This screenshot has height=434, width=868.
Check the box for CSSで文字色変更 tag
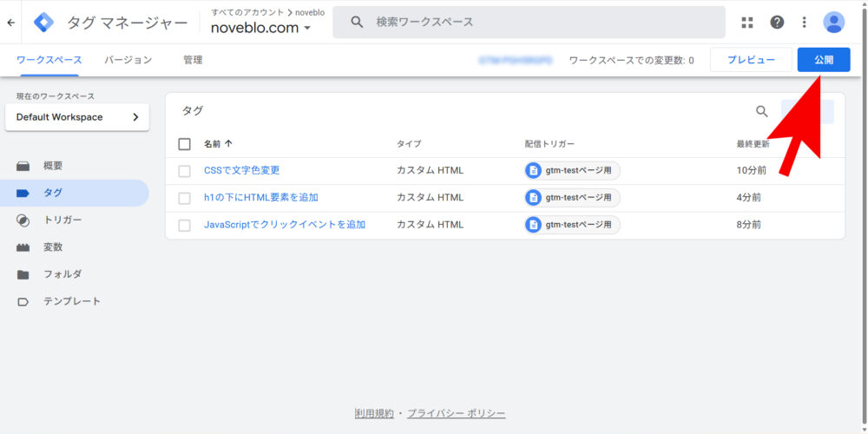pos(184,171)
